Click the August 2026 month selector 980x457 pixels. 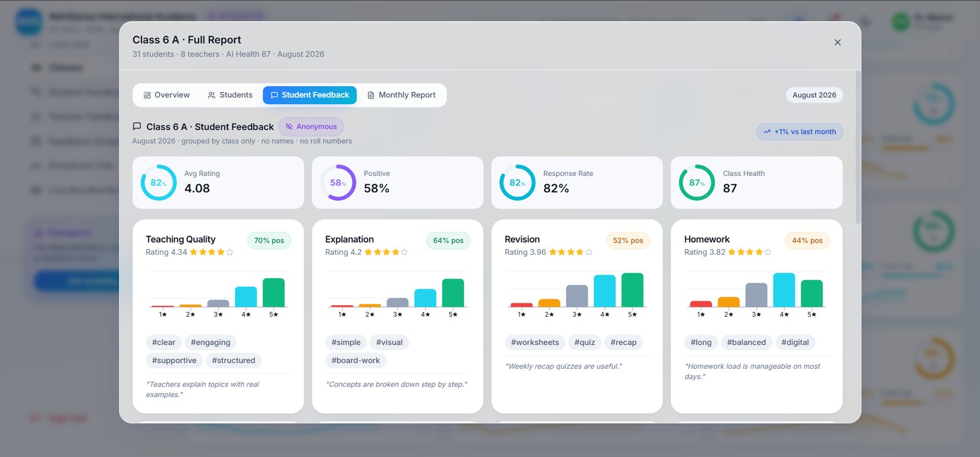click(x=814, y=95)
